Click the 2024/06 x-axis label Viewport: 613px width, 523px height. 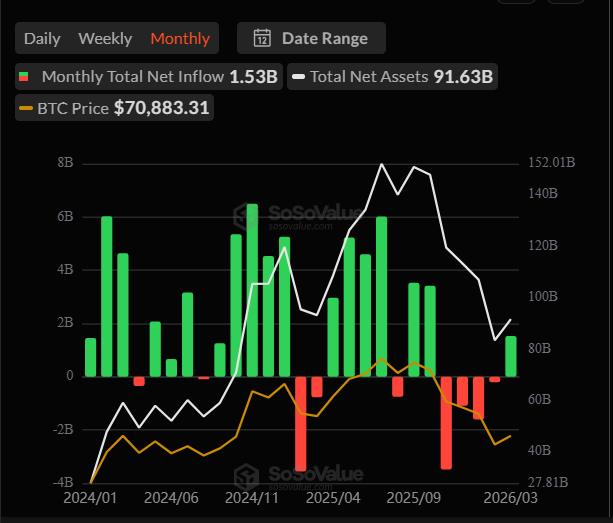171,498
